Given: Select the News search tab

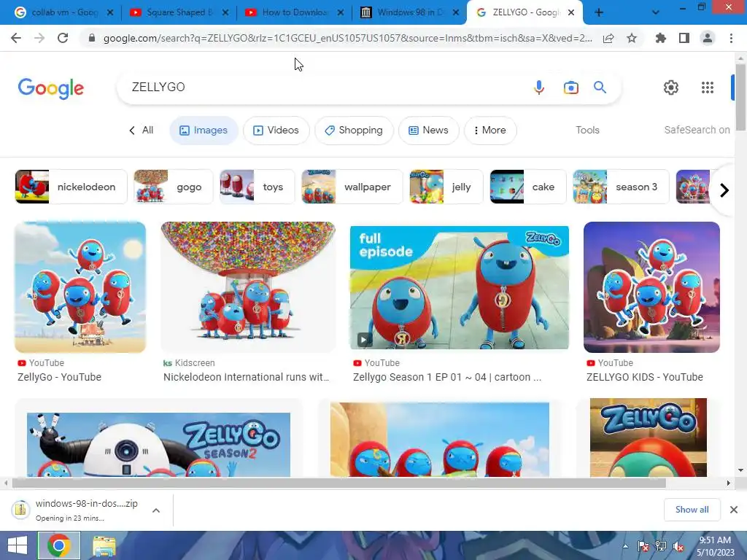Looking at the screenshot, I should coord(429,130).
